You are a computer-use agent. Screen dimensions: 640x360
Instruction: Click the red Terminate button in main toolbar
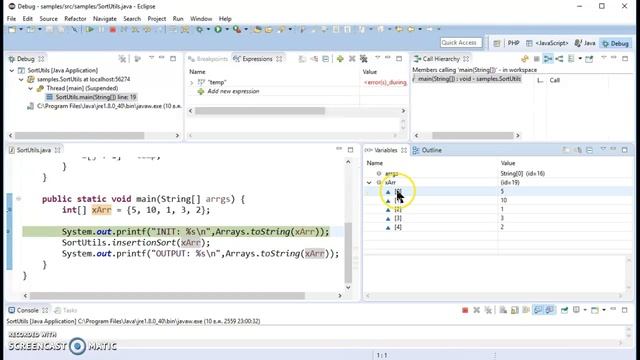point(113,29)
